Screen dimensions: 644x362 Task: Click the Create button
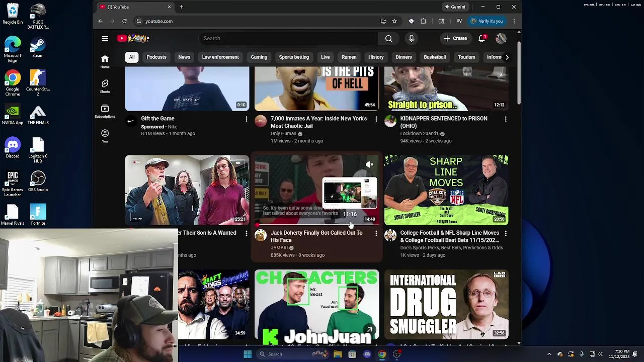pyautogui.click(x=455, y=38)
